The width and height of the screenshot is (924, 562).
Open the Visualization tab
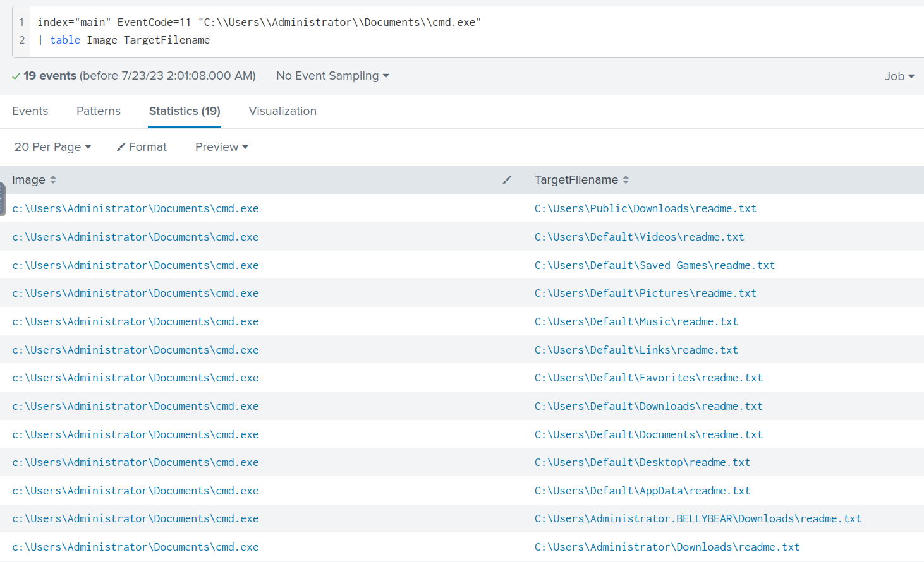pyautogui.click(x=283, y=111)
